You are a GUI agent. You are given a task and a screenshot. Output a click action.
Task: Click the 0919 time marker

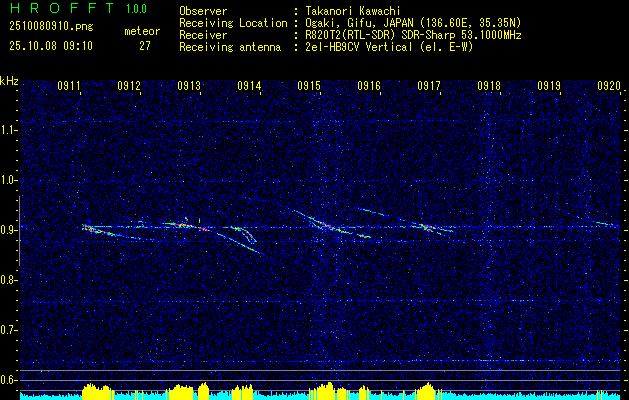(x=549, y=86)
